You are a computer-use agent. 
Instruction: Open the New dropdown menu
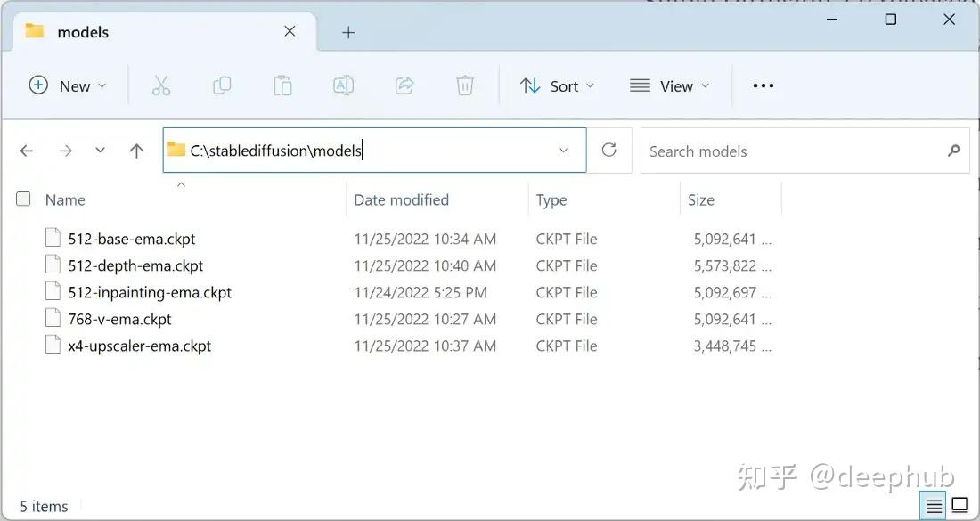[x=68, y=85]
